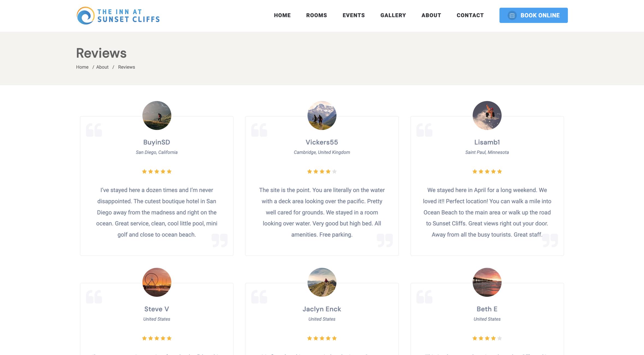Viewport: 644px width, 355px height.
Task: Open the About menu item
Action: point(431,15)
